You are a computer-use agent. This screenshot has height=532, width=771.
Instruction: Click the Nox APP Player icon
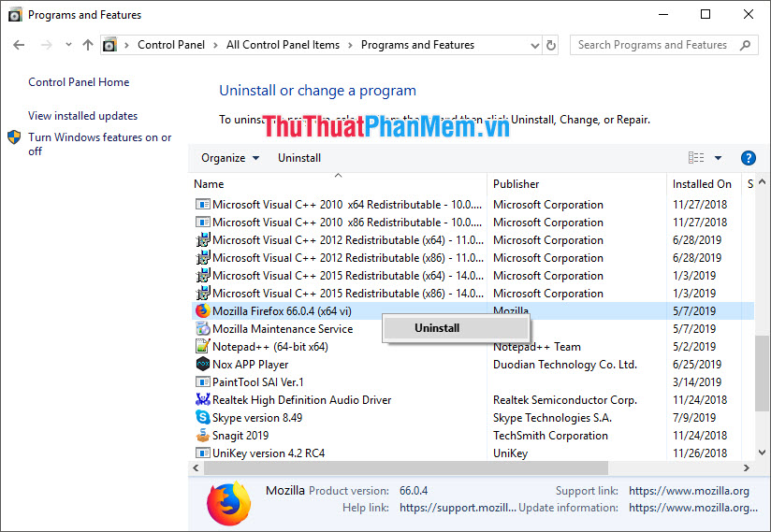(x=203, y=364)
